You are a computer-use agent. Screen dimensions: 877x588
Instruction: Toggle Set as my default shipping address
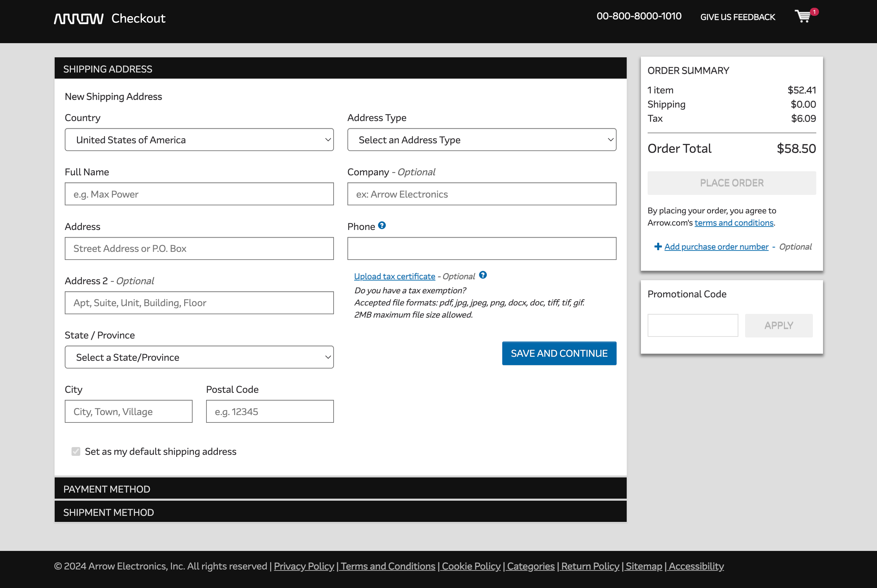tap(76, 451)
